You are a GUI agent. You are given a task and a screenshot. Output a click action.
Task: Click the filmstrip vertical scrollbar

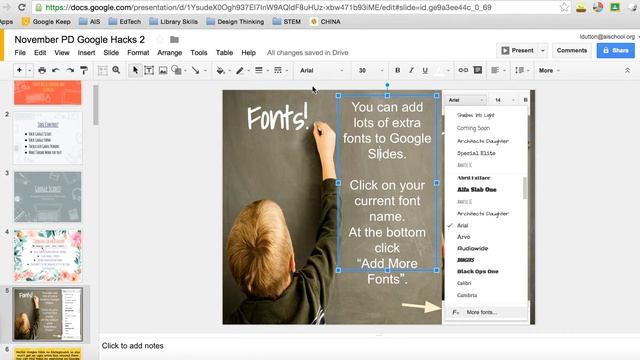pyautogui.click(x=96, y=105)
